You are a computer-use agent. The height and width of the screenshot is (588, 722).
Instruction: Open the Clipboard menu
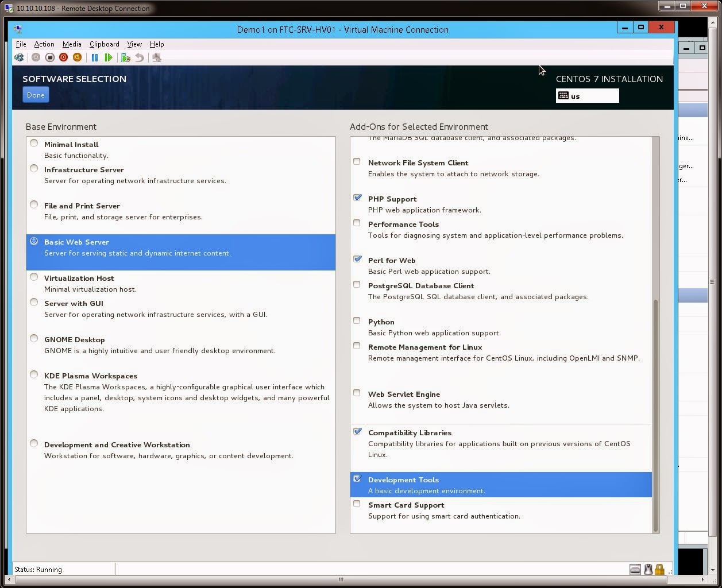[x=105, y=44]
